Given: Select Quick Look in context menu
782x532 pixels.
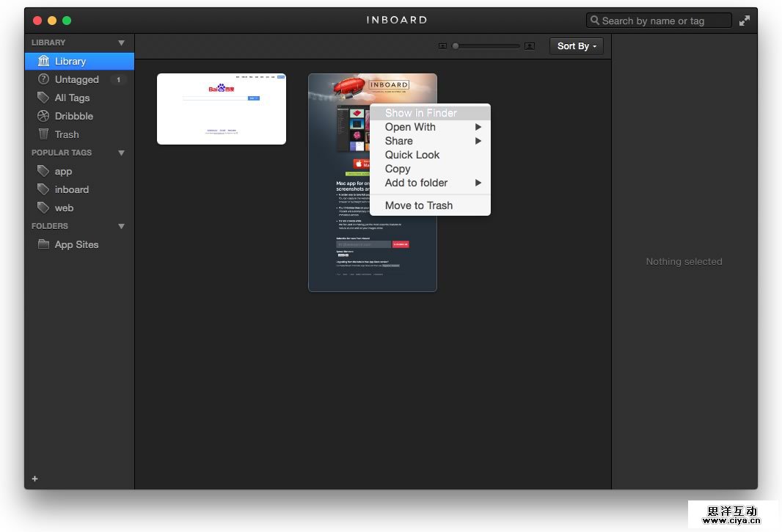Looking at the screenshot, I should pos(430,155).
